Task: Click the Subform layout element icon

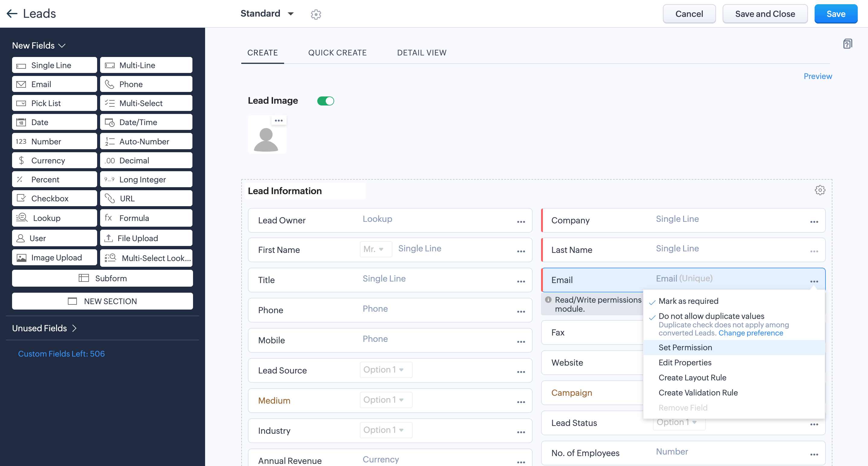Action: pos(84,278)
